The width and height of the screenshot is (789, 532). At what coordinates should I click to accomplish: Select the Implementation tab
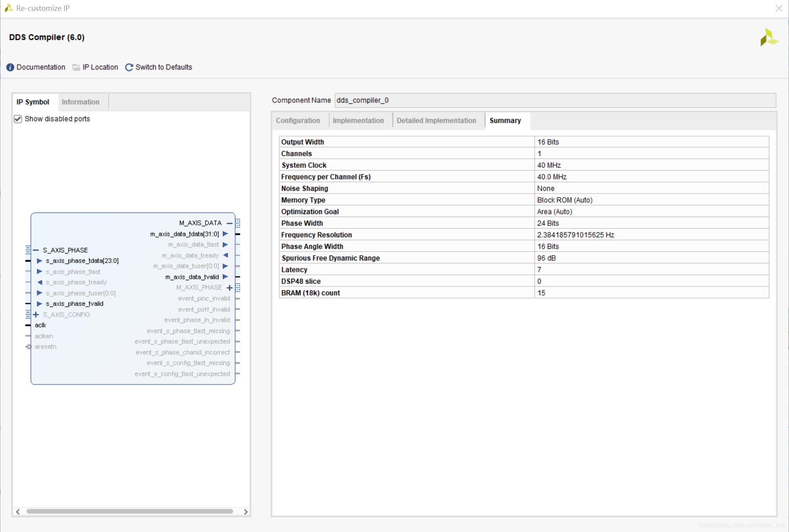(358, 120)
